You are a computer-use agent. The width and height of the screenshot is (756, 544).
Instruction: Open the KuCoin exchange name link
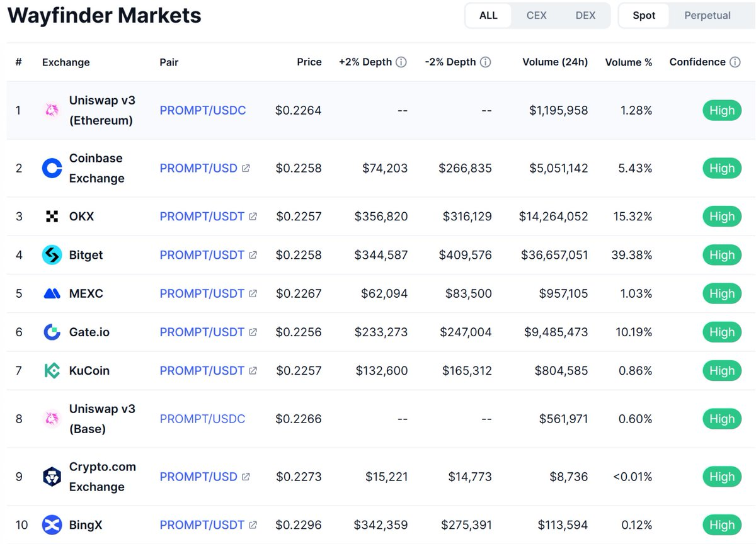pyautogui.click(x=89, y=371)
